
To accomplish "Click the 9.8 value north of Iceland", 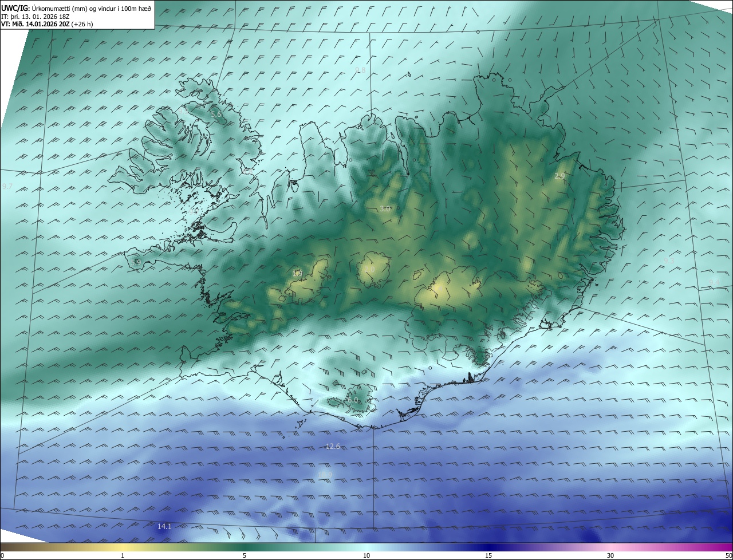I will point(360,70).
